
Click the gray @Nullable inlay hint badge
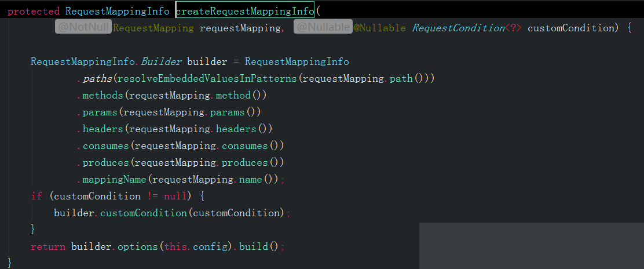click(323, 27)
